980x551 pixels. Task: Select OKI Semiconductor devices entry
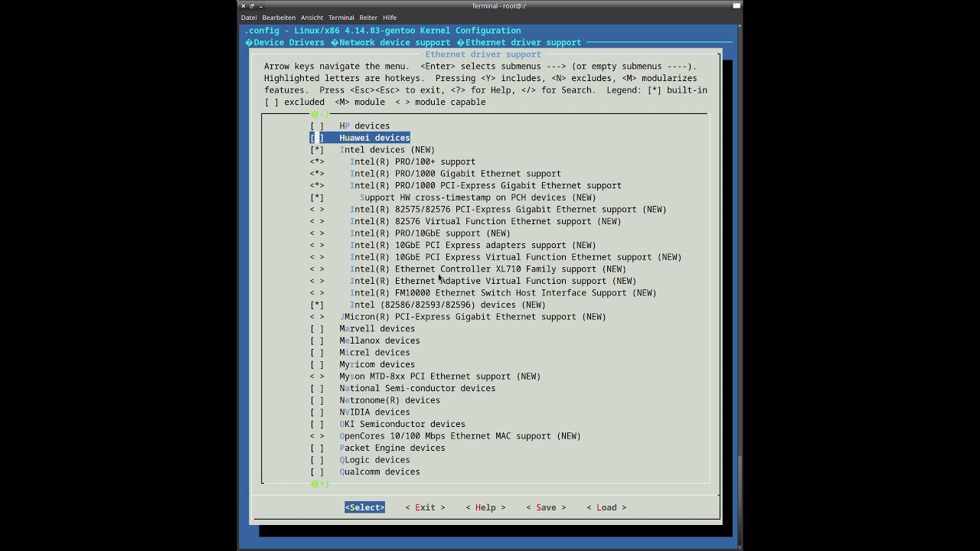point(403,424)
